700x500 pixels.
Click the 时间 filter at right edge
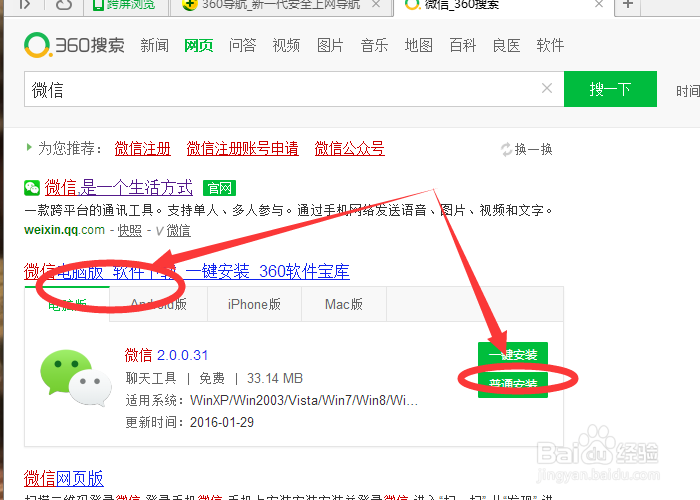pyautogui.click(x=688, y=91)
